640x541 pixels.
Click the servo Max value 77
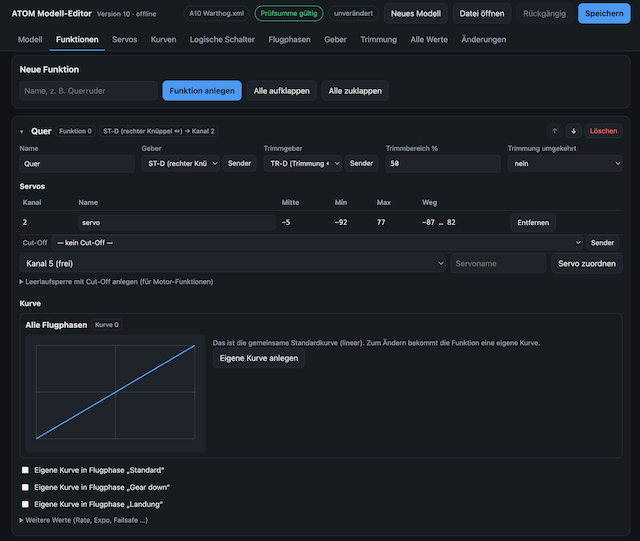(381, 223)
